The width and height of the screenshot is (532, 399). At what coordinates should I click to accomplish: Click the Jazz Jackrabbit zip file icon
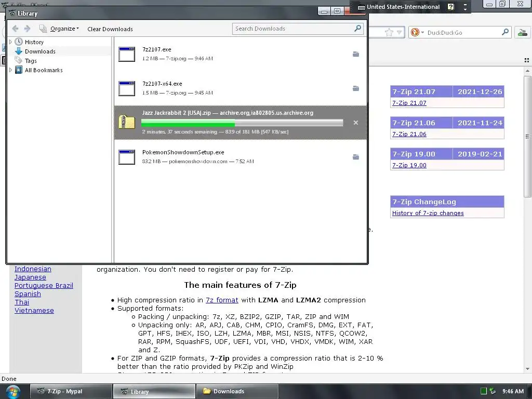pos(127,122)
